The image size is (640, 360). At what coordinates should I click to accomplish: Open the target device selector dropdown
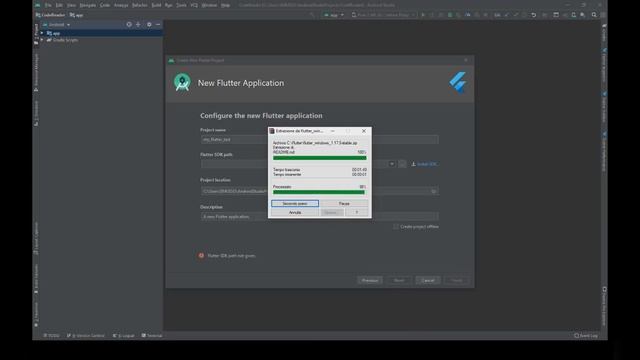pos(383,15)
